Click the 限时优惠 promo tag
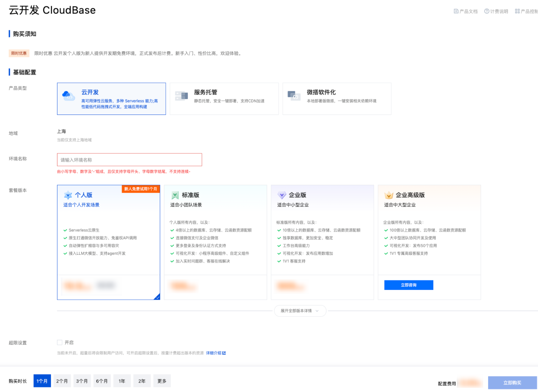This screenshot has height=392, width=538. coord(19,53)
